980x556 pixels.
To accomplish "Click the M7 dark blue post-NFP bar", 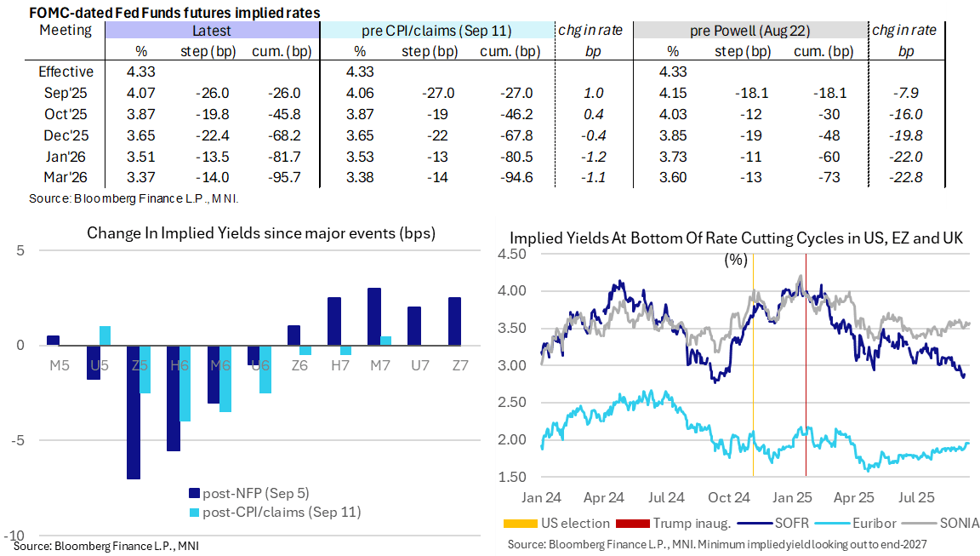I will [373, 317].
